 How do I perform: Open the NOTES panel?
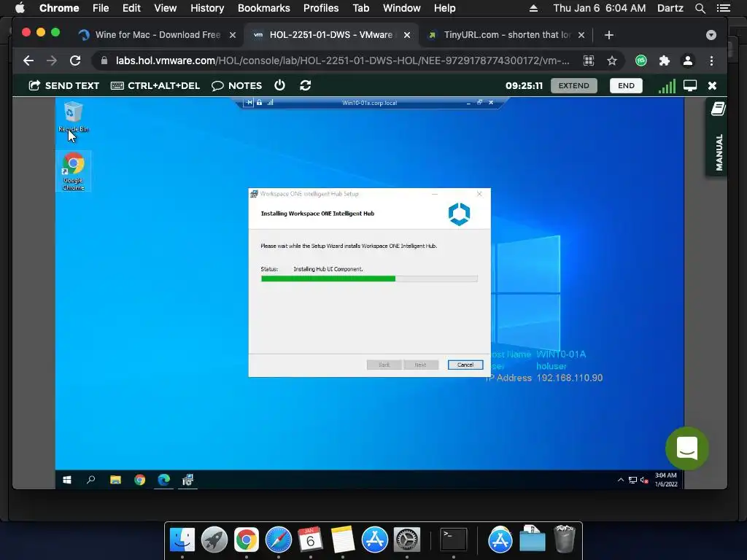click(x=237, y=86)
